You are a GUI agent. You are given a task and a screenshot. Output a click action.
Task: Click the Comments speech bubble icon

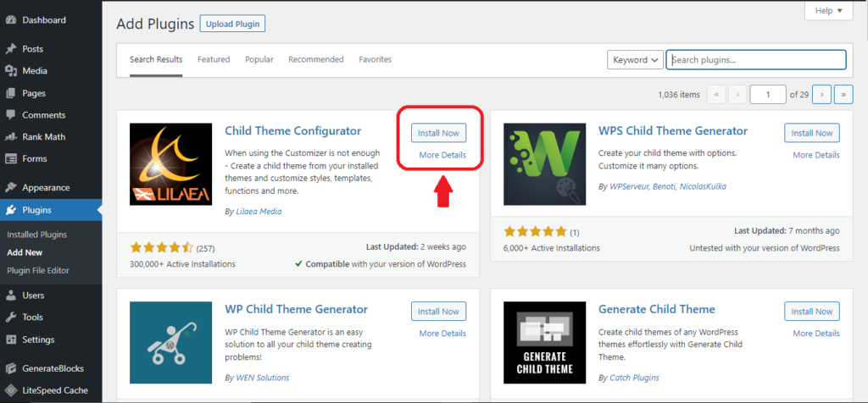click(10, 115)
